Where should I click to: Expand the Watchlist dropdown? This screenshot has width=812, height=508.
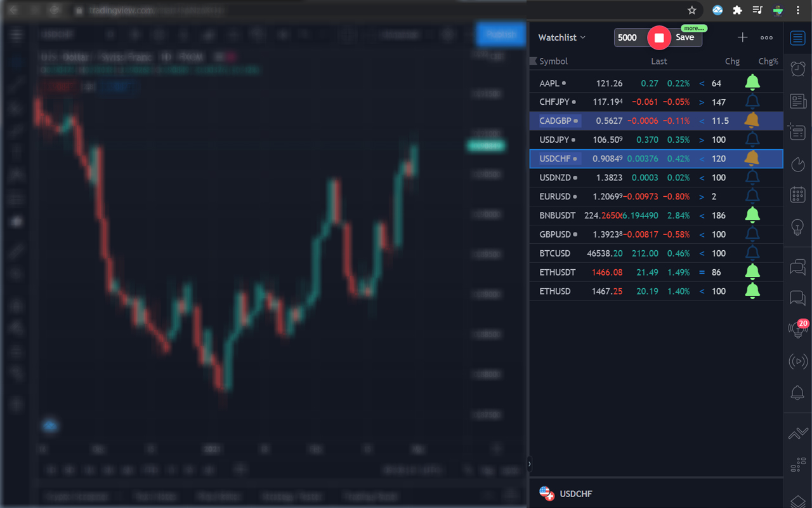(562, 37)
